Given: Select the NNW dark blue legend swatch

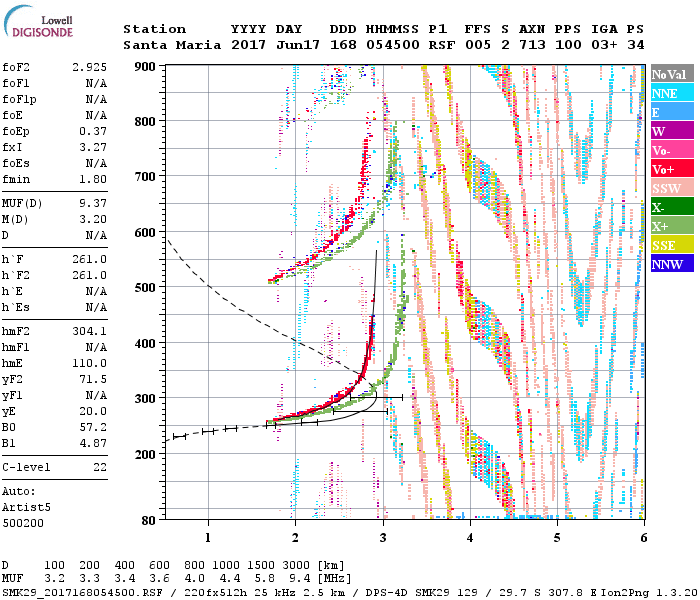Looking at the screenshot, I should tap(672, 264).
